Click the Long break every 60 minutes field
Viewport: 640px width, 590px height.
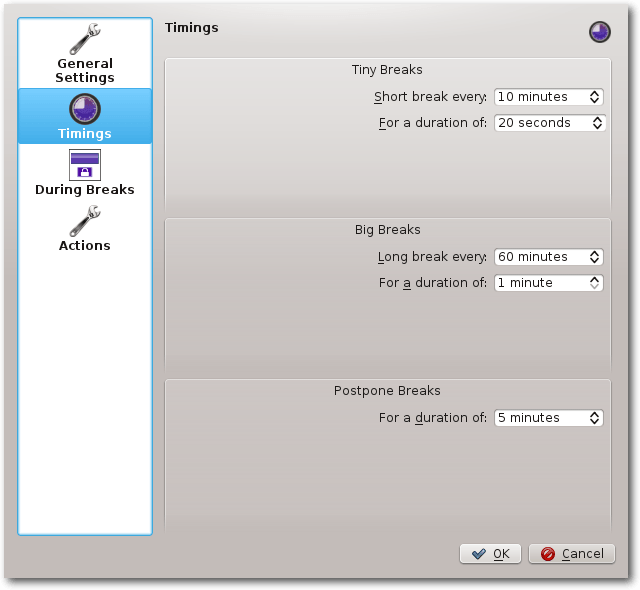(x=549, y=257)
